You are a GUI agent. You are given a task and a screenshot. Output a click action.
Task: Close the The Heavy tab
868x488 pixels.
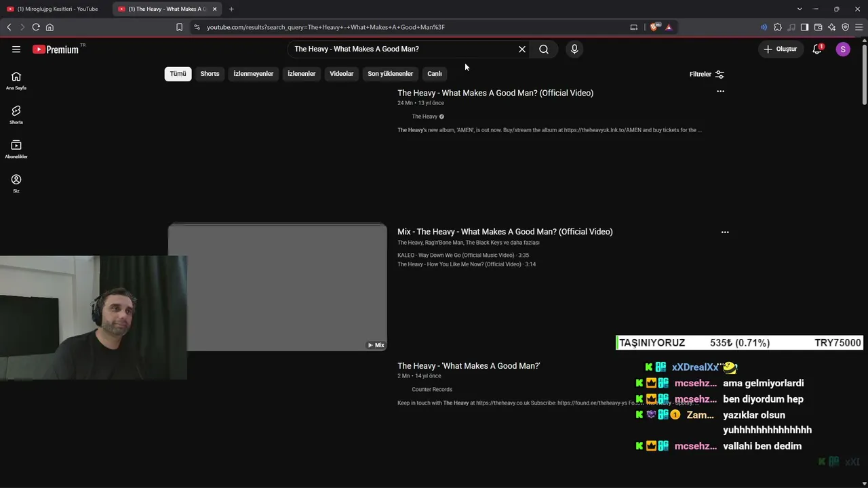(x=214, y=9)
